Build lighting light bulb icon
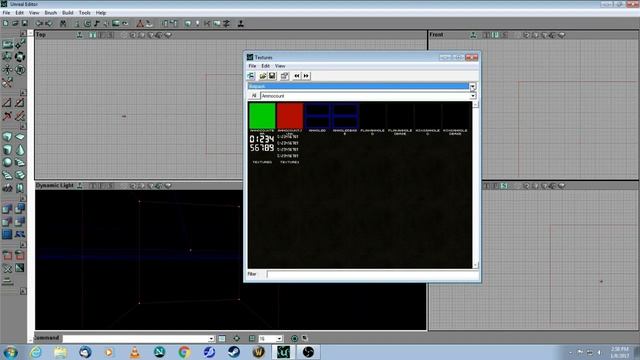The image size is (640, 360). pos(198,24)
